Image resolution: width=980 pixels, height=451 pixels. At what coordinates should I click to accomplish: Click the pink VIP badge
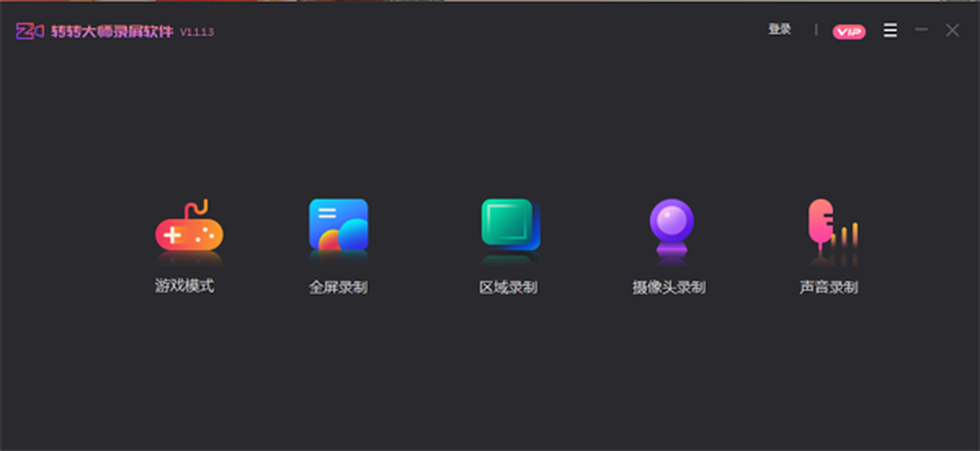(x=849, y=31)
